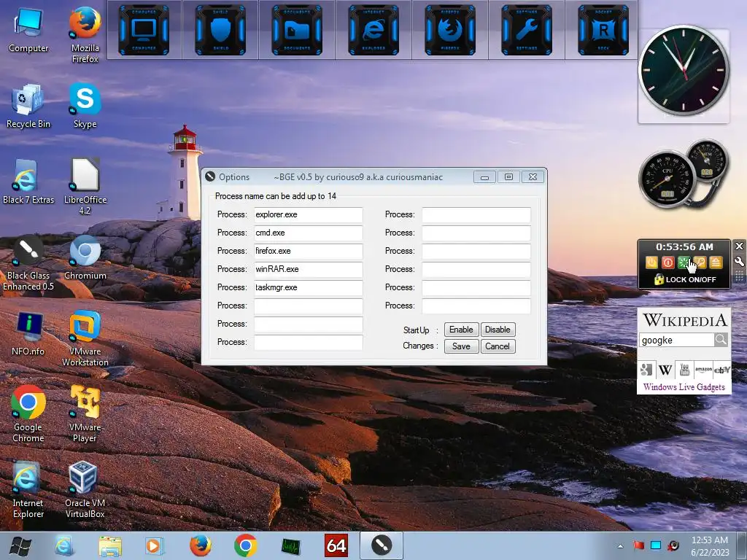Open the green monitor graph taskbar icon
Image resolution: width=747 pixels, height=560 pixels.
[x=290, y=546]
